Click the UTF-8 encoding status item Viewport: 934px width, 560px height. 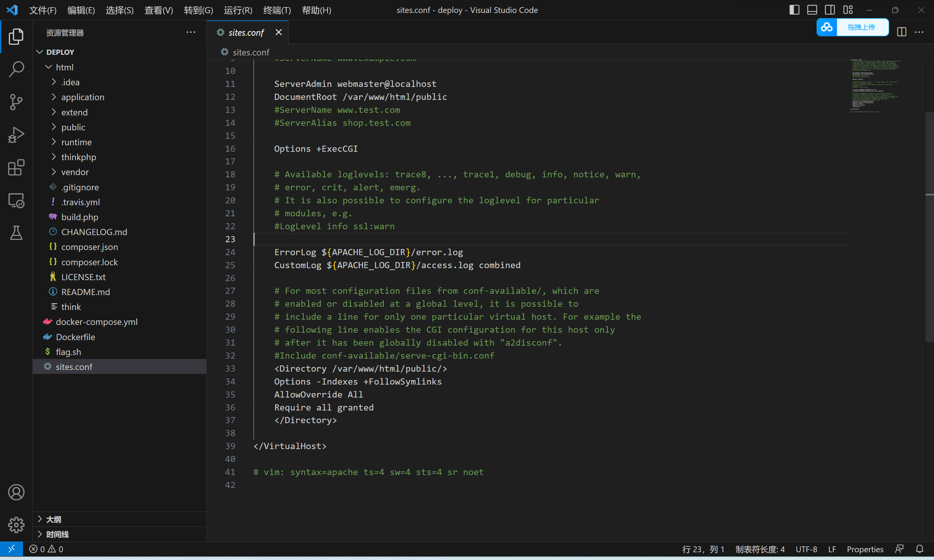(806, 549)
